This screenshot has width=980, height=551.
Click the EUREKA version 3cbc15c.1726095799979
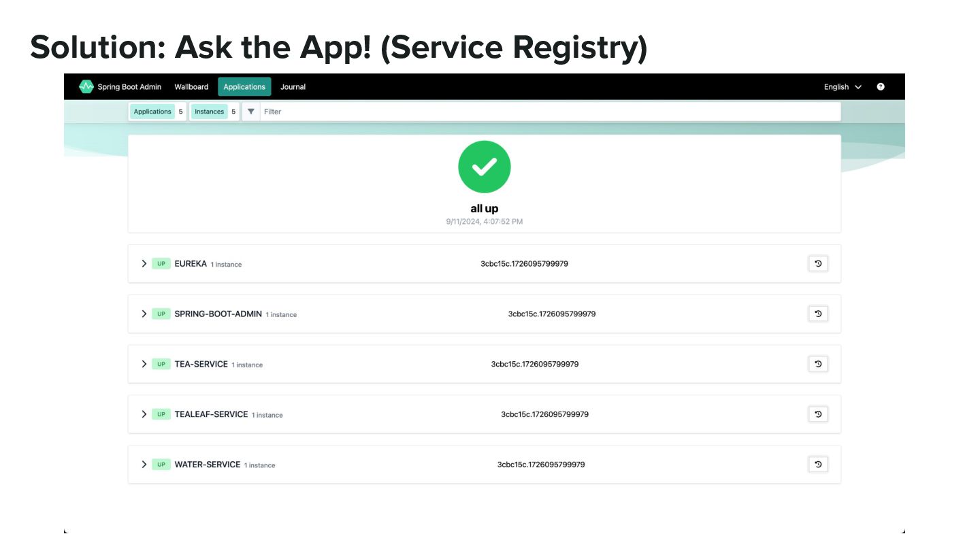pos(524,263)
